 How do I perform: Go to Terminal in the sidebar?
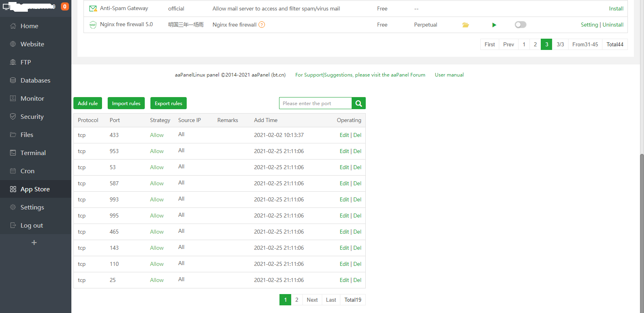(33, 153)
